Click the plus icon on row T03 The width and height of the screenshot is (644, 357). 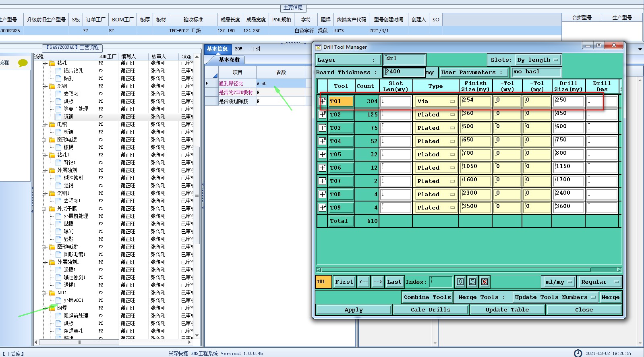pyautogui.click(x=323, y=128)
